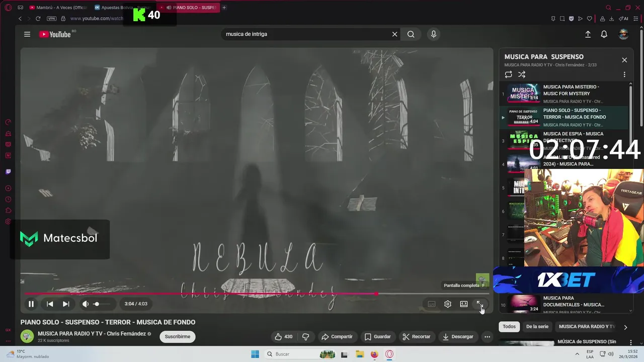Toggle playlist shuffle

point(522,74)
